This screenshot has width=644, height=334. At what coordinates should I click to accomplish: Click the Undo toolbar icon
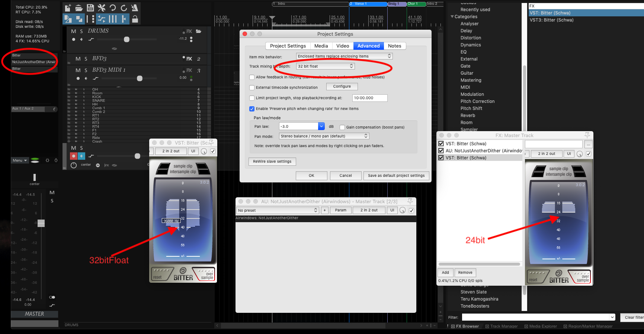[112, 8]
